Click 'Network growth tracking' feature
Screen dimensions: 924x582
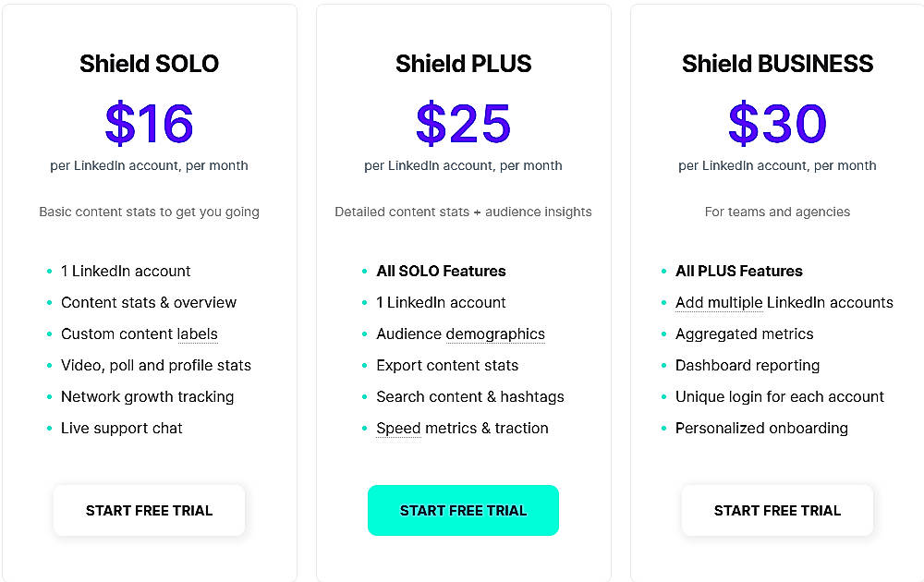[x=147, y=396]
